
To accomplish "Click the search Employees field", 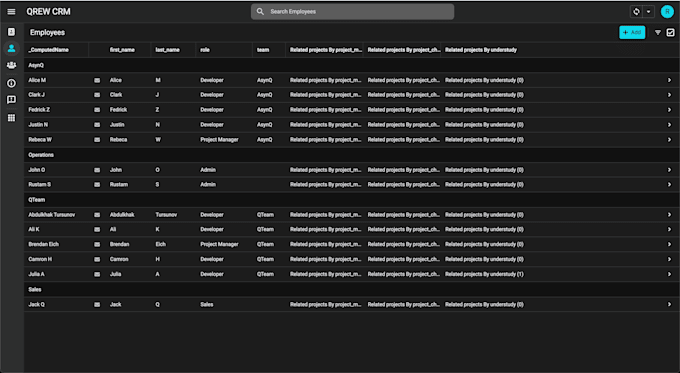I will [352, 12].
